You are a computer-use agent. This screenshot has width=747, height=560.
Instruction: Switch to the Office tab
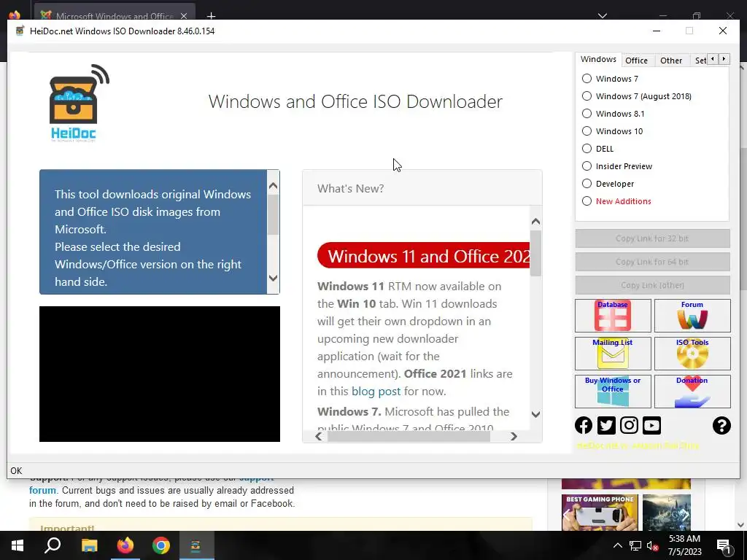pyautogui.click(x=636, y=61)
